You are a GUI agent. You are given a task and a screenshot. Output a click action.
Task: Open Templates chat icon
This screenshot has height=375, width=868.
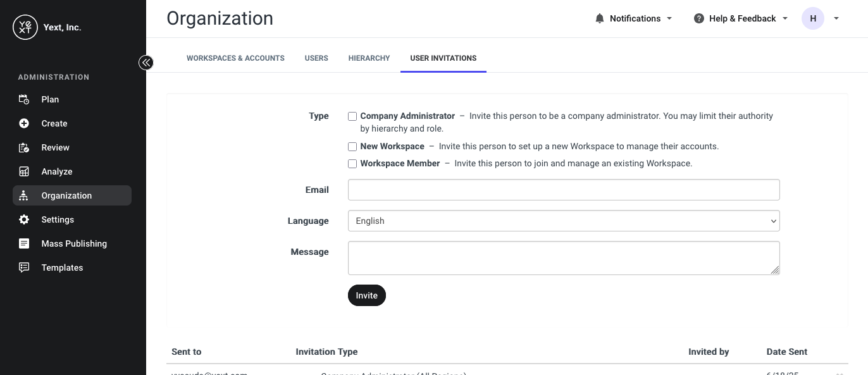(x=24, y=267)
